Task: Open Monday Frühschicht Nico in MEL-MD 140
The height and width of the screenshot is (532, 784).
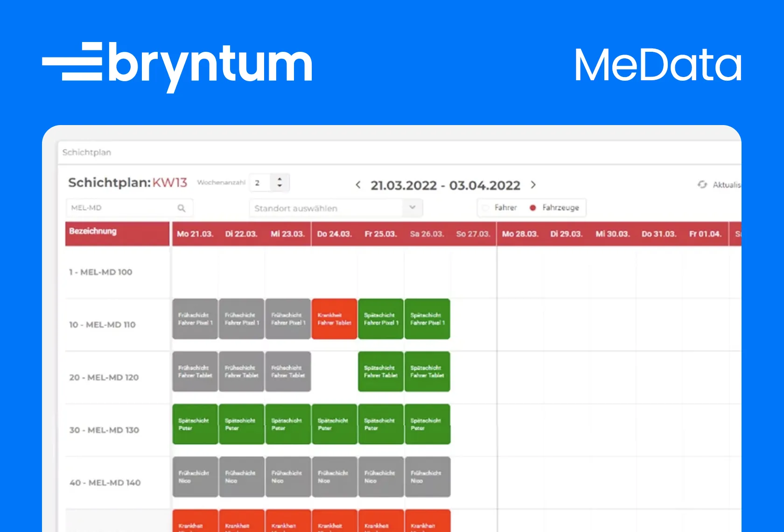Action: (195, 477)
